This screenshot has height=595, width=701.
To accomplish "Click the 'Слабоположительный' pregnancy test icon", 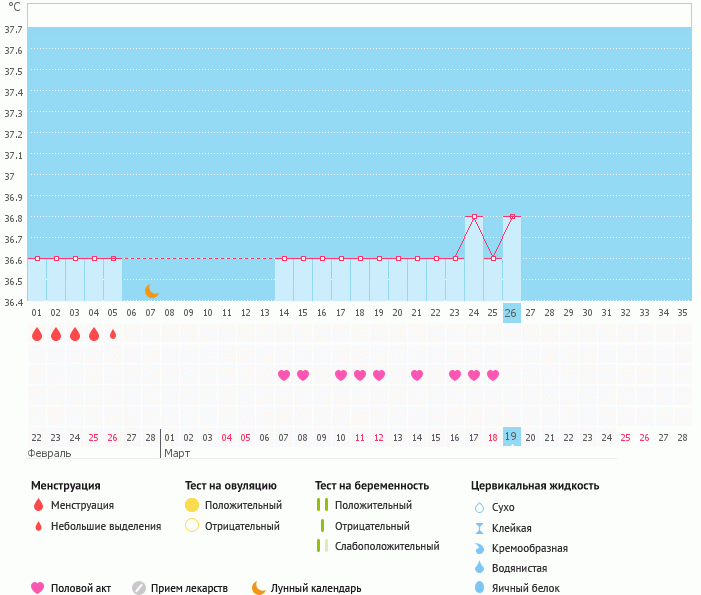I will tap(322, 546).
